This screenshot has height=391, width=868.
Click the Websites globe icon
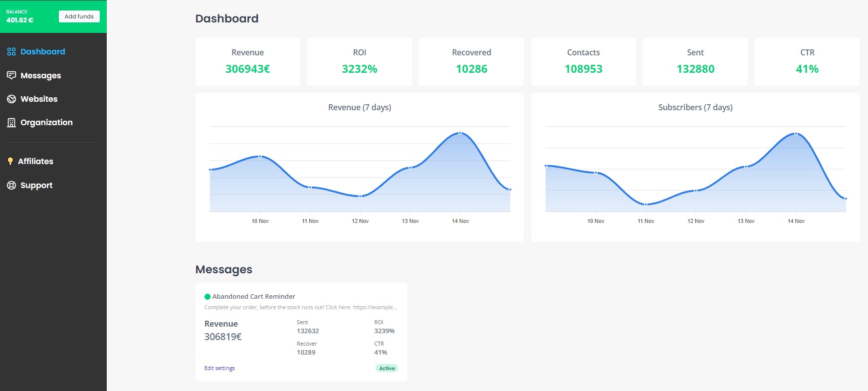(11, 99)
